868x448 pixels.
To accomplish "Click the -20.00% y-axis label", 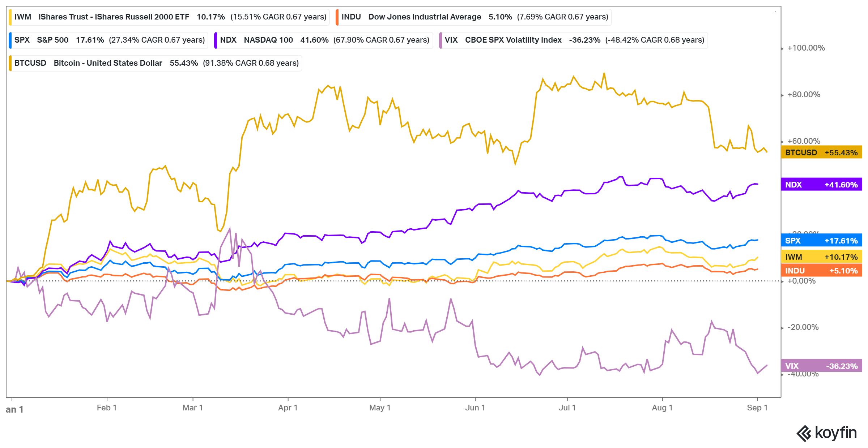I will click(803, 327).
